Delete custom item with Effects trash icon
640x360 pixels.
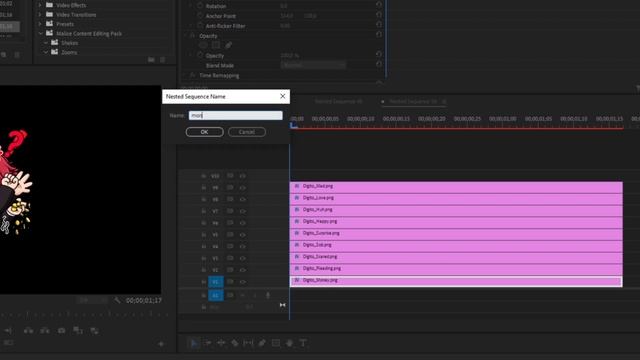[163, 60]
